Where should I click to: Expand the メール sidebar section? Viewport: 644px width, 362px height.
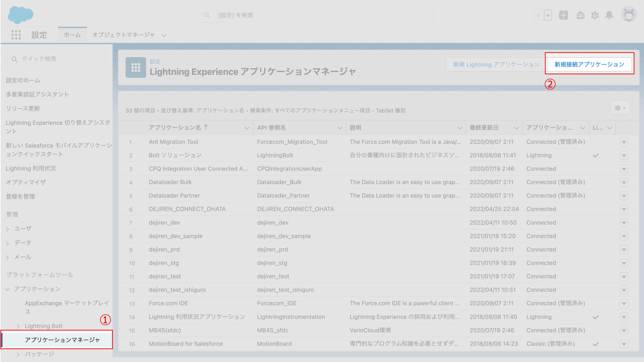pyautogui.click(x=7, y=257)
